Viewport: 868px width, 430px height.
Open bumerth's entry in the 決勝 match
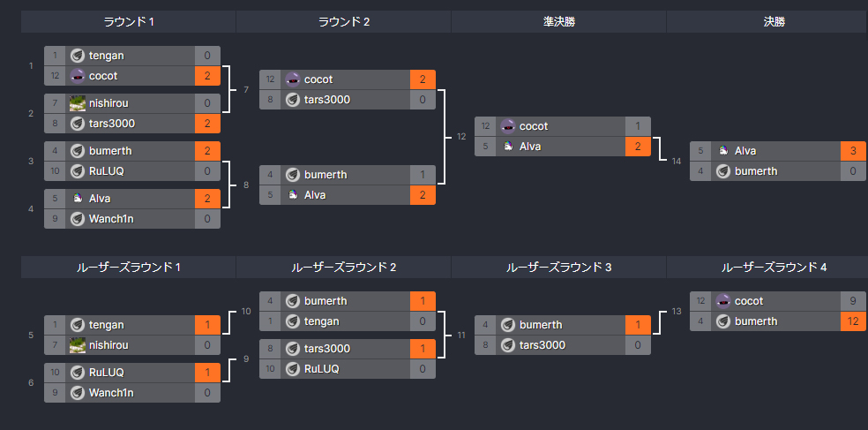point(778,171)
